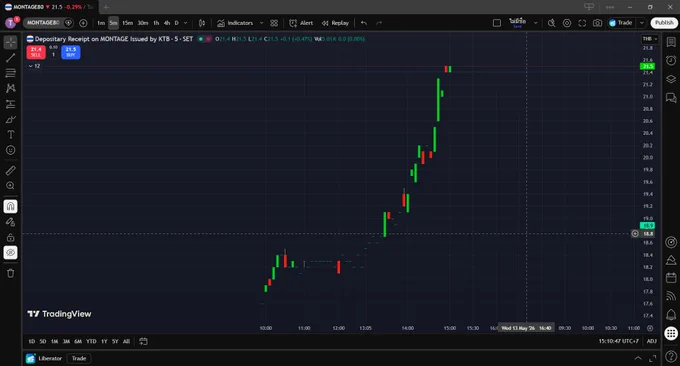The image size is (680, 366).
Task: Open the MONTAGE80 symbol search box
Action: (42, 23)
